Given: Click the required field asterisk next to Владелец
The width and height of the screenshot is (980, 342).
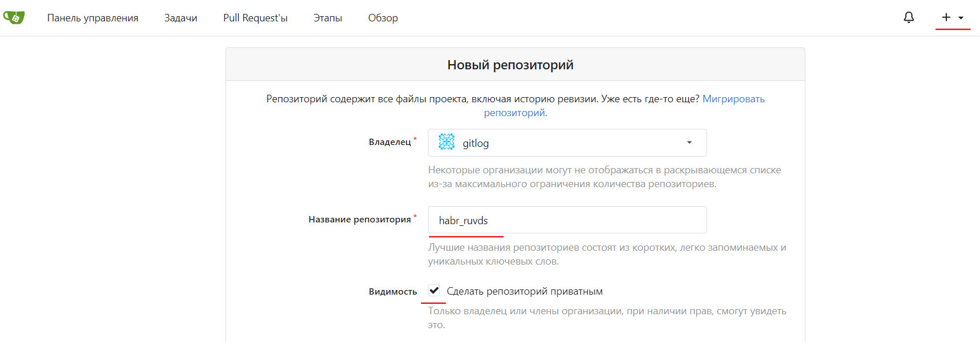Looking at the screenshot, I should (415, 137).
